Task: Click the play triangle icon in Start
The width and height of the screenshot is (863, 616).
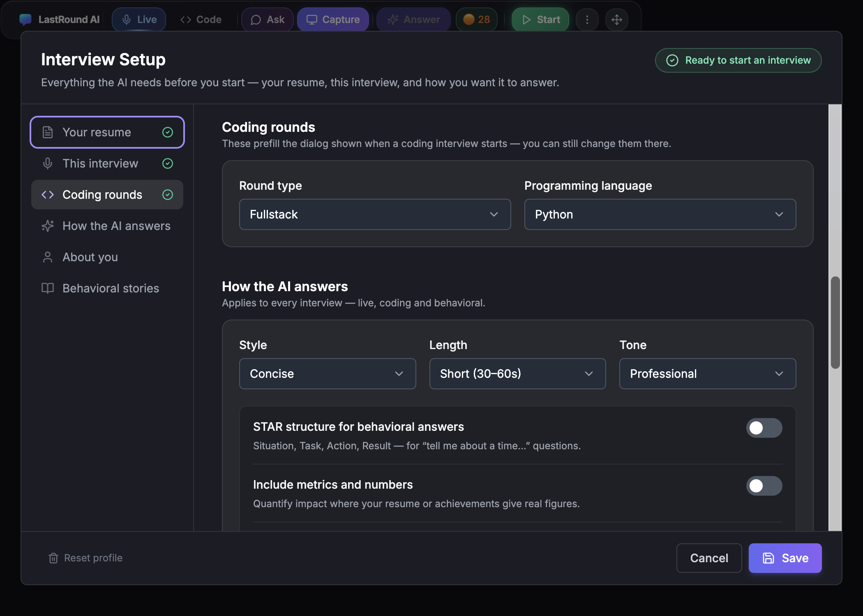Action: click(526, 19)
